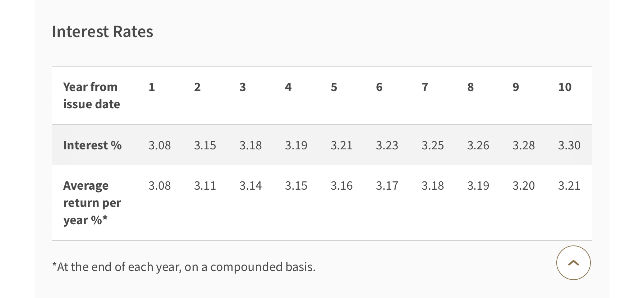
Task: Select the year 7 column header
Action: (425, 87)
